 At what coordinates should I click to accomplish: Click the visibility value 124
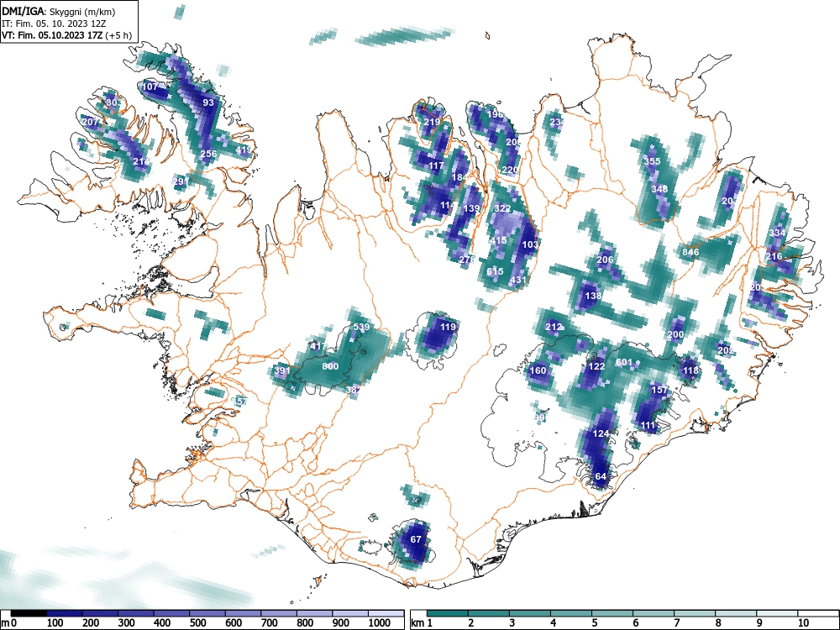click(601, 433)
